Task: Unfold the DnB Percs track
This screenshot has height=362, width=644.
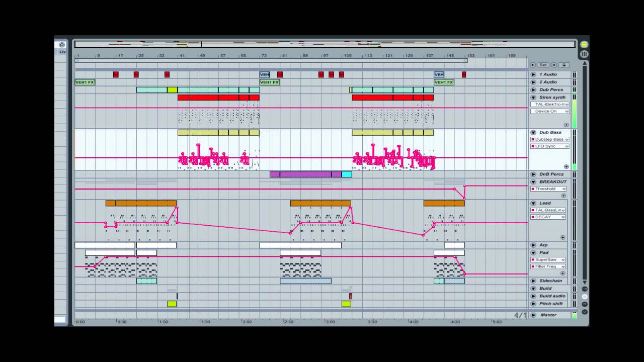Action: [x=533, y=174]
